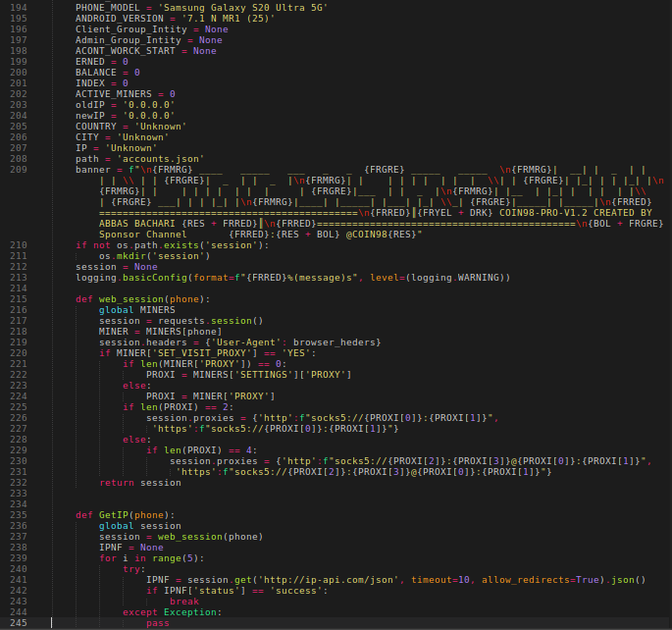Click 'len(PROXI) == 2' condition
The height and width of the screenshot is (630, 672).
pyautogui.click(x=184, y=407)
